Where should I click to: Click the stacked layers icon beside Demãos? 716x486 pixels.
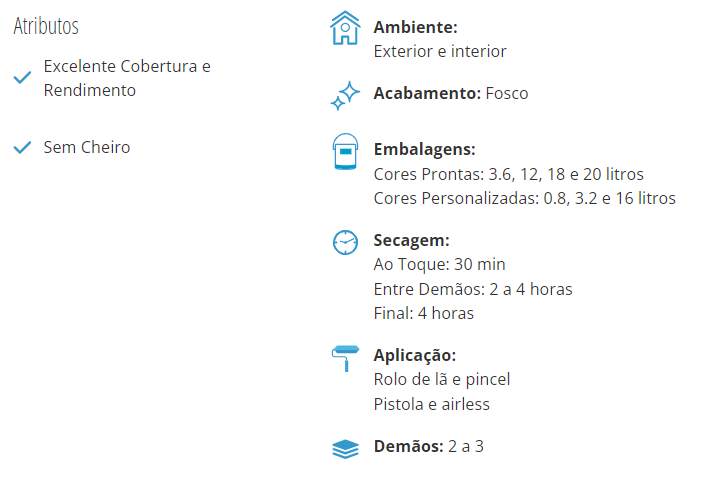[345, 449]
